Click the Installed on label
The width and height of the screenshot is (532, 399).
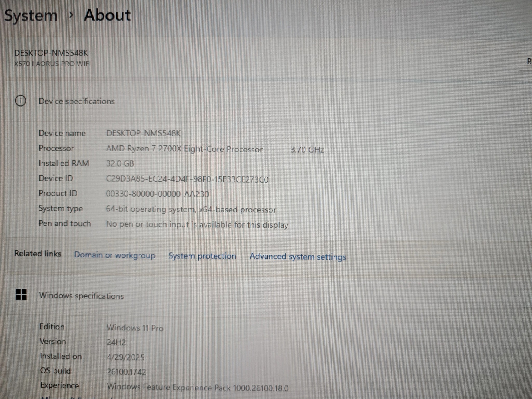(61, 356)
